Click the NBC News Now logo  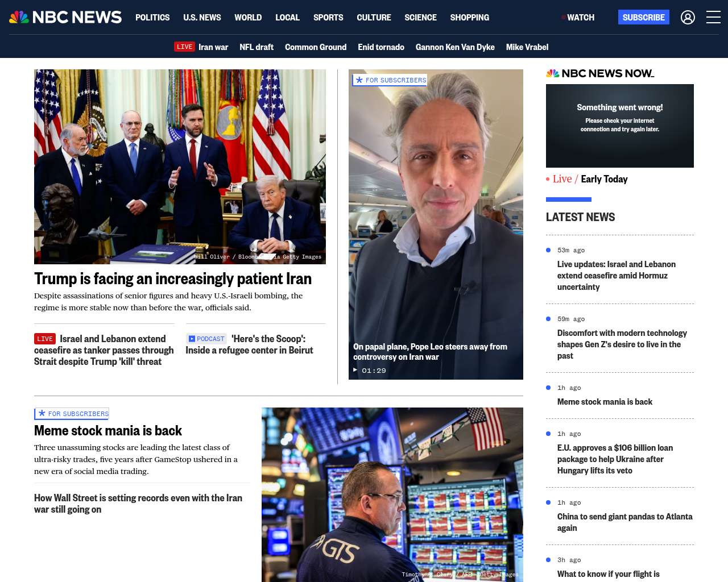[x=600, y=73]
